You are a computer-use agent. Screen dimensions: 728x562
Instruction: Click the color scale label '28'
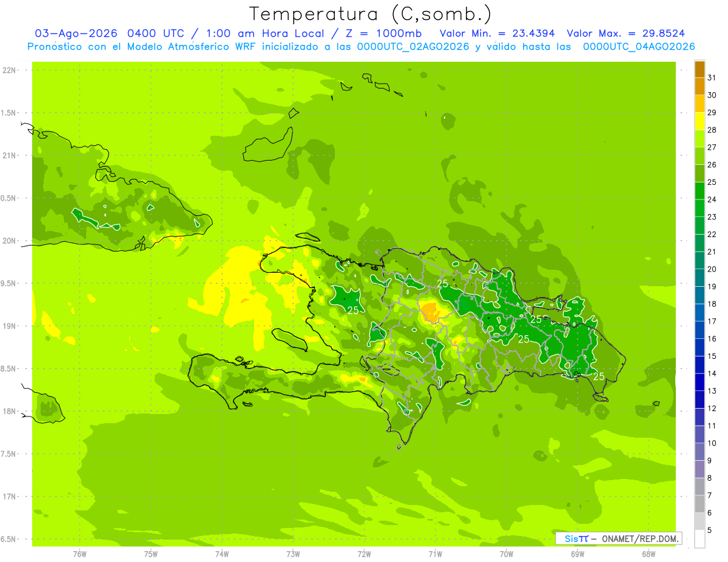click(x=712, y=130)
